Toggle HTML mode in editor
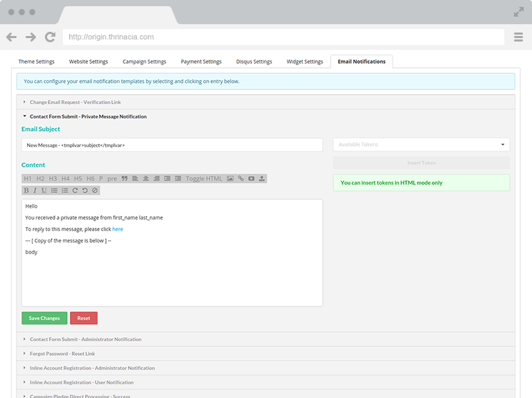Viewport: 532px width, 398px height. click(x=204, y=179)
